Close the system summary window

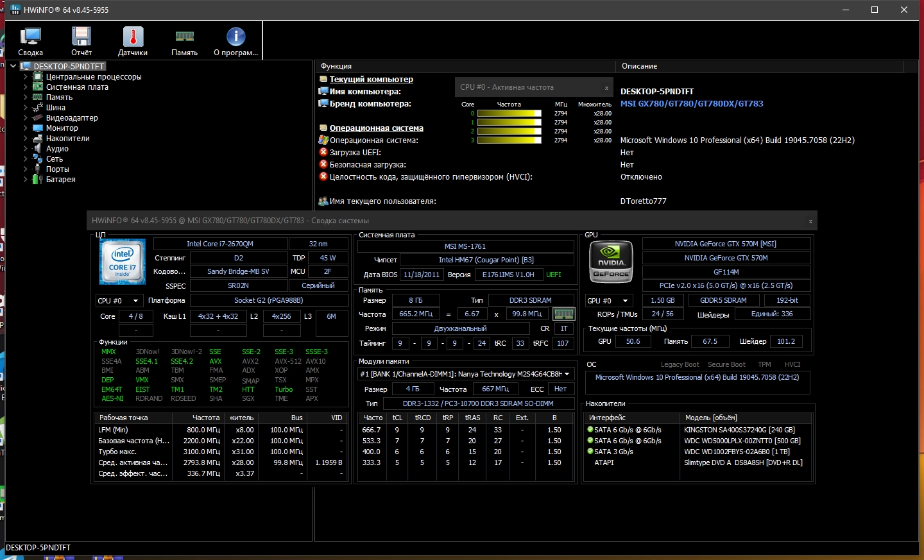[810, 221]
